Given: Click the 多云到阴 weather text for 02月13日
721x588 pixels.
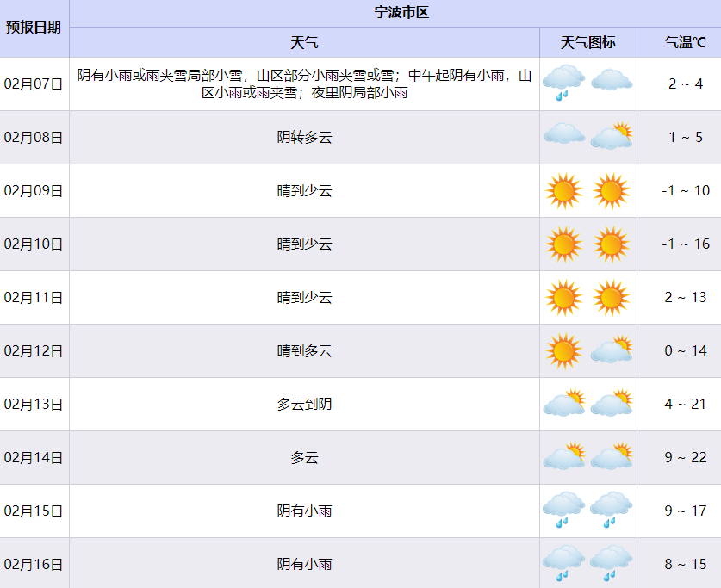Looking at the screenshot, I should (x=304, y=405).
